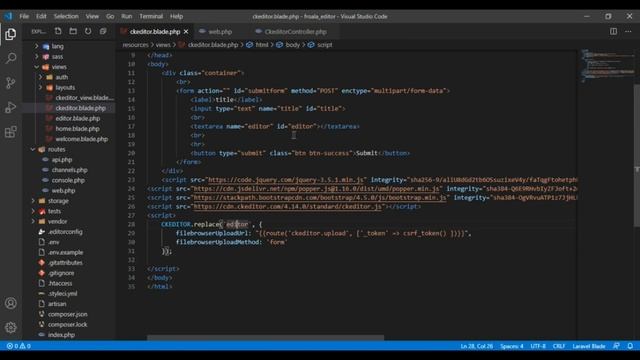Open the Accounts menu icon
This screenshot has width=640, height=360.
pyautogui.click(x=11, y=303)
